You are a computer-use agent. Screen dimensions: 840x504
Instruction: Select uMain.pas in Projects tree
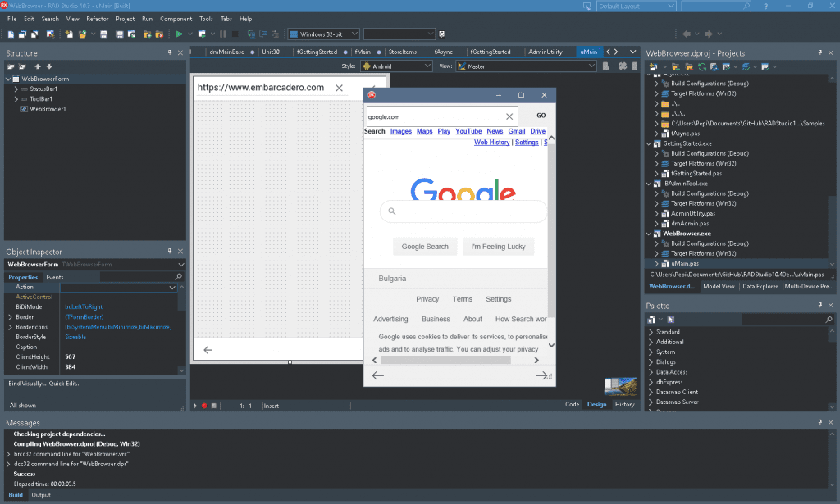coord(685,264)
